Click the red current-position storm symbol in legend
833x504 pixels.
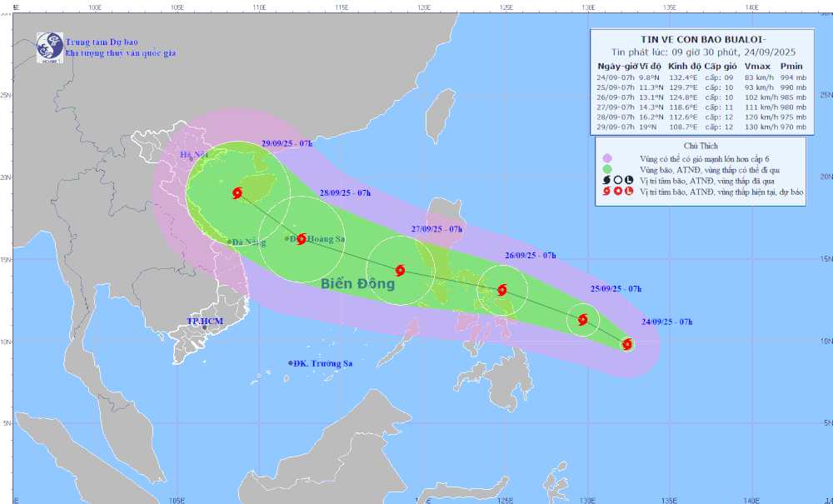(x=607, y=192)
